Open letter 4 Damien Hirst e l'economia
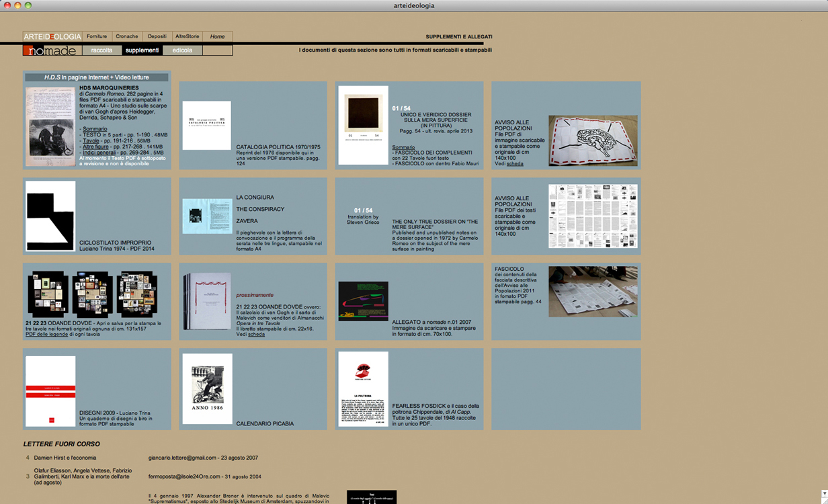 pos(65,458)
